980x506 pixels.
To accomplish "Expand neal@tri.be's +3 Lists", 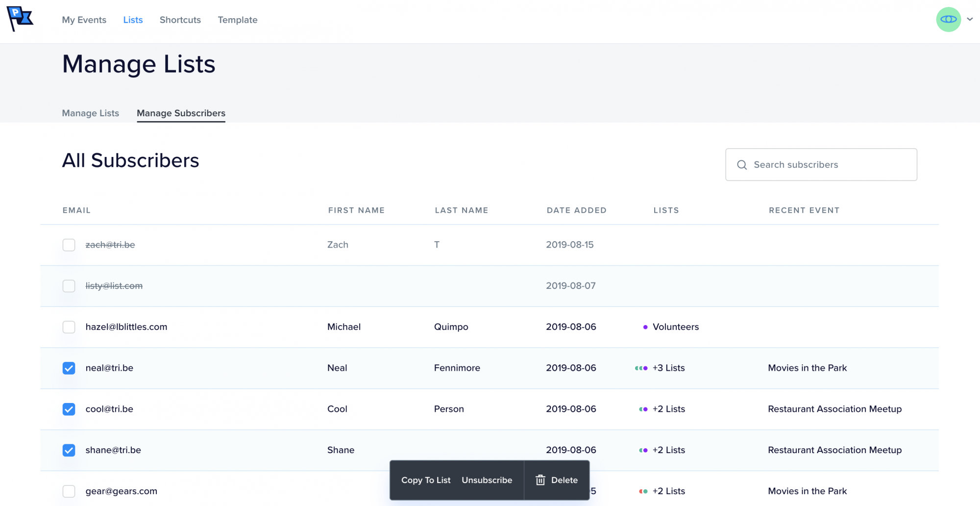I will click(x=668, y=368).
